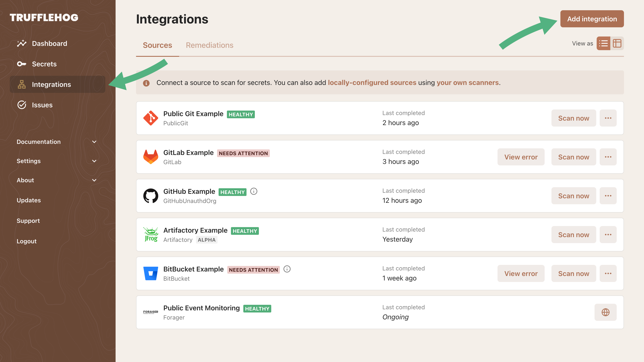The image size is (644, 362).
Task: Click the Public Event Monitoring globe icon
Action: [606, 312]
